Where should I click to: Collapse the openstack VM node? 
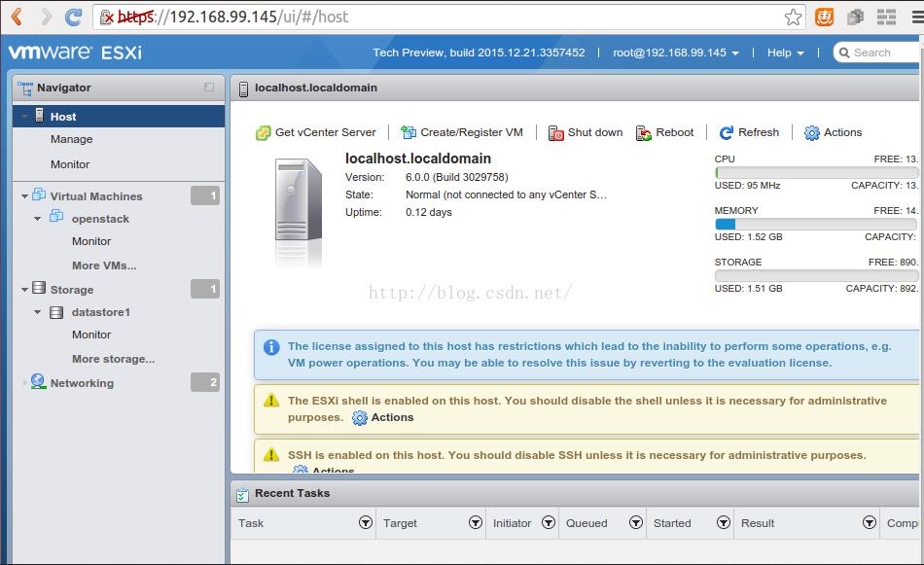tap(38, 219)
